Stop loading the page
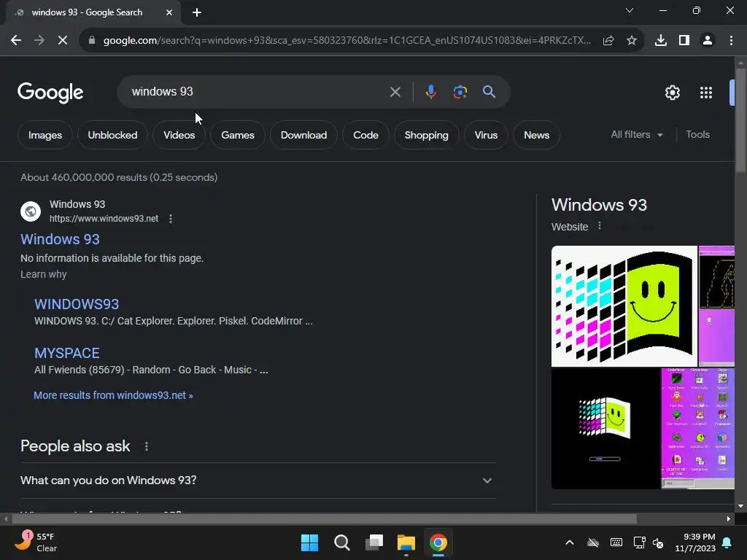The image size is (747, 560). tap(63, 41)
